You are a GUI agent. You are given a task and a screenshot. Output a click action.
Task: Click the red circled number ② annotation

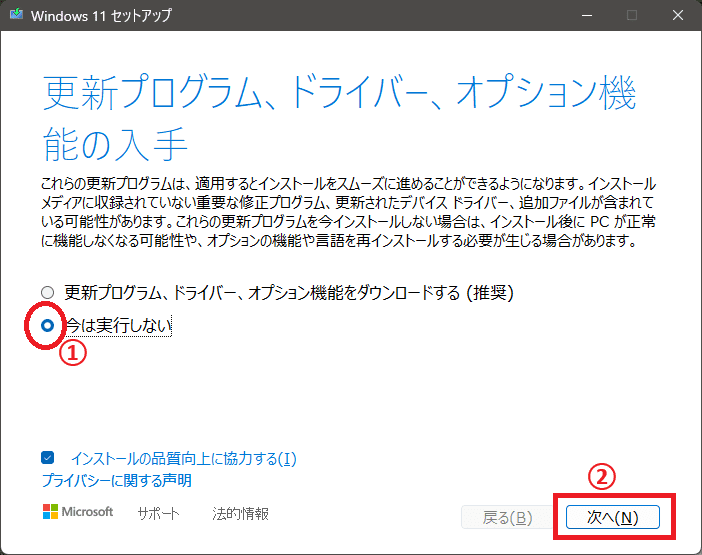[x=600, y=479]
